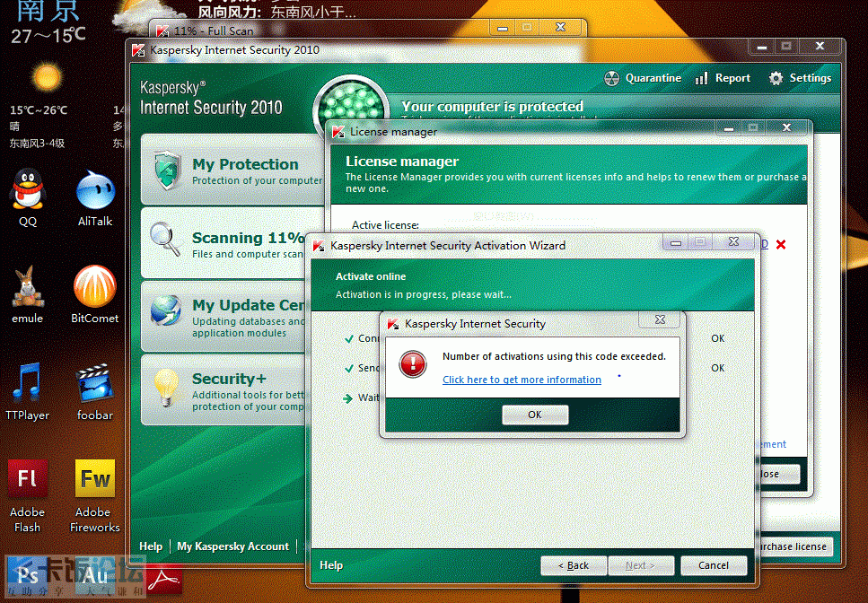Open the Adobe Flash desktop shortcut
Viewport: 868px width, 603px height.
(x=27, y=496)
